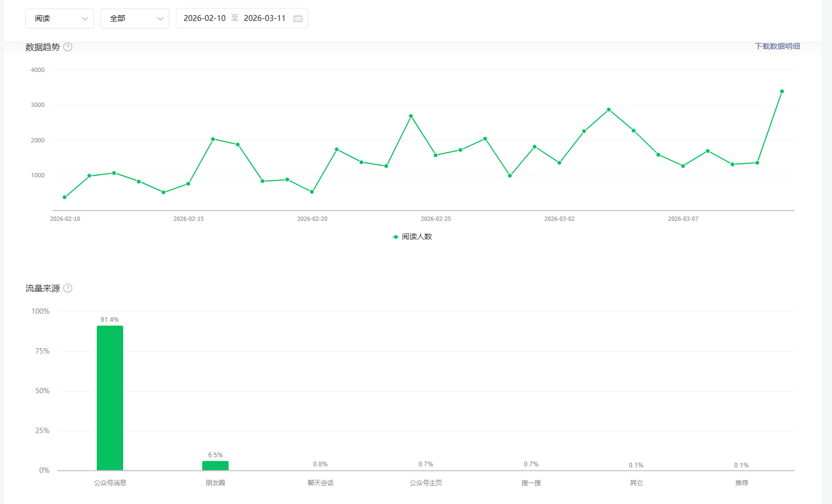Click the 搜一搜 axis label
This screenshot has height=504, width=832.
531,483
